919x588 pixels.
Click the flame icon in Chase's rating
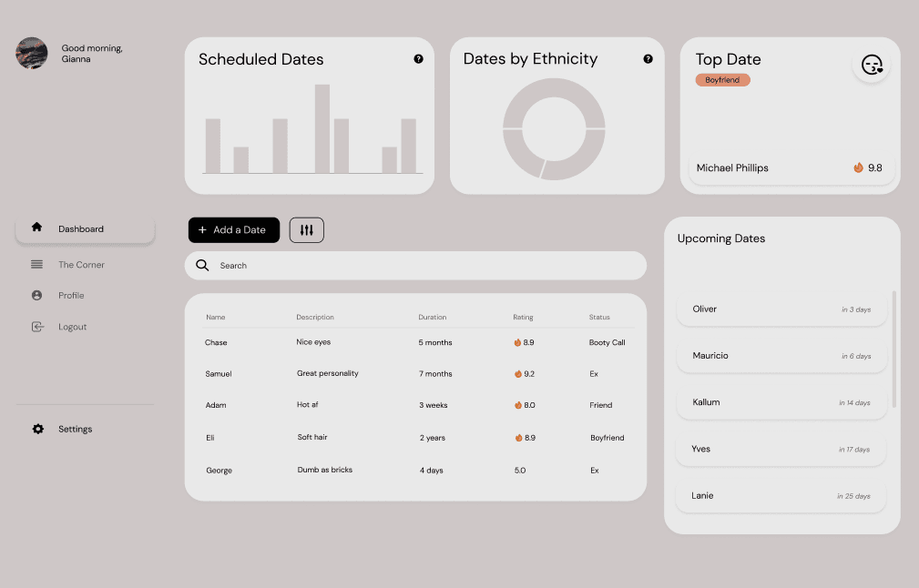(517, 342)
